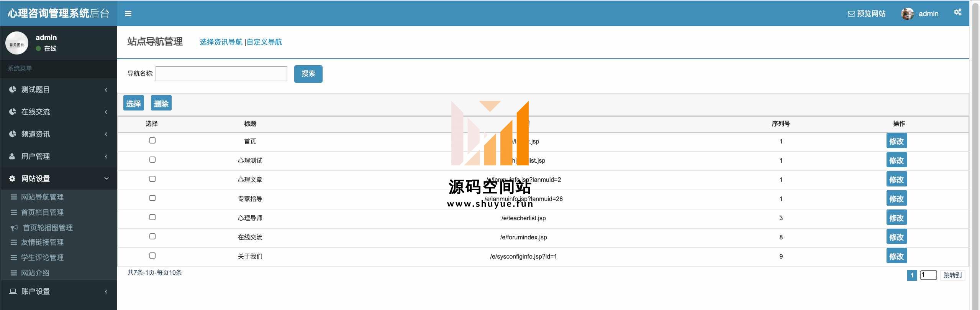Viewport: 980px width, 310px height.
Task: Collapse the 网站设置 menu chevron
Action: (x=106, y=178)
